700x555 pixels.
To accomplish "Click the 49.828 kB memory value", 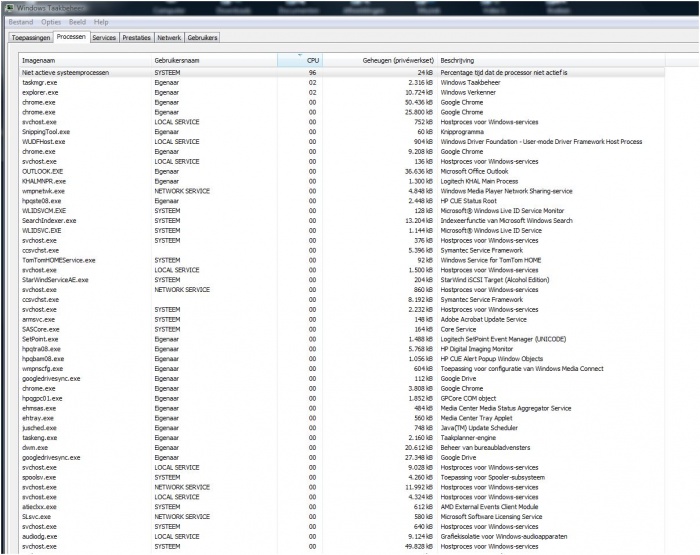I will 419,547.
